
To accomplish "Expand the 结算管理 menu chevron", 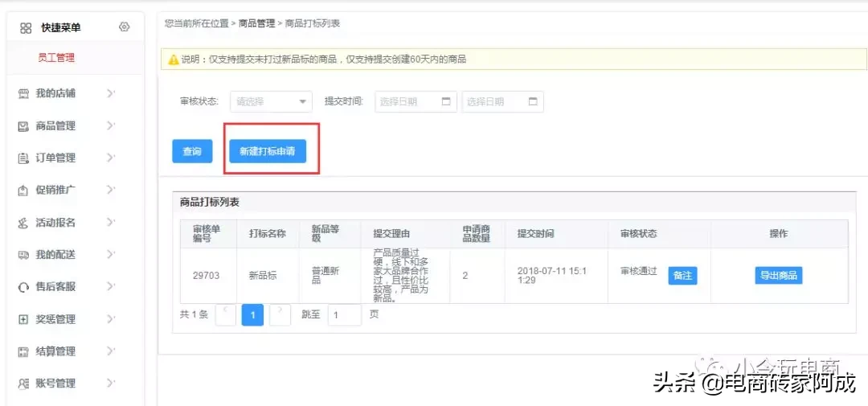I will tap(111, 351).
